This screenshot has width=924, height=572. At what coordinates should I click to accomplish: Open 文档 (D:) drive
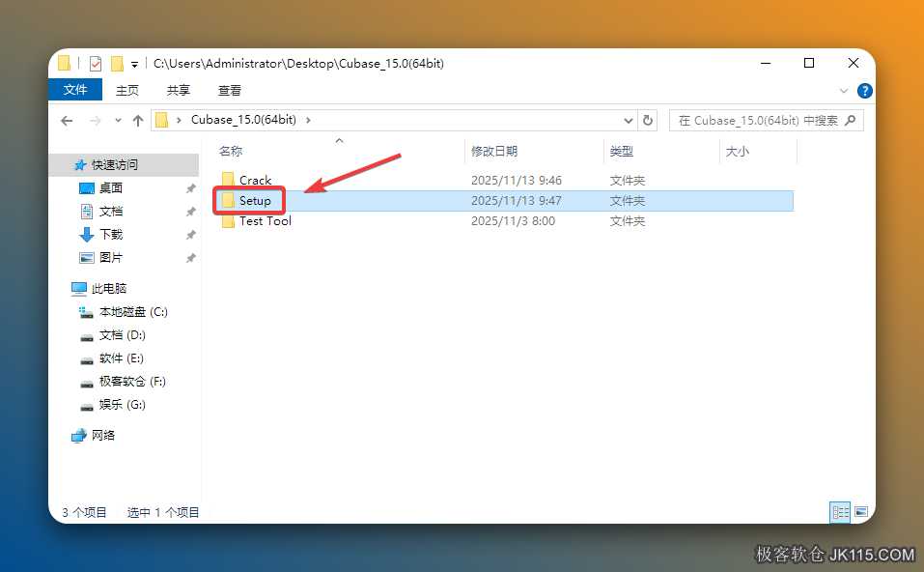click(x=122, y=335)
